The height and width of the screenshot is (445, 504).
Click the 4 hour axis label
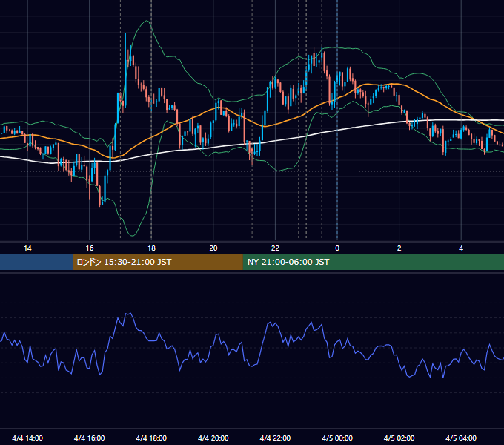[x=461, y=248]
